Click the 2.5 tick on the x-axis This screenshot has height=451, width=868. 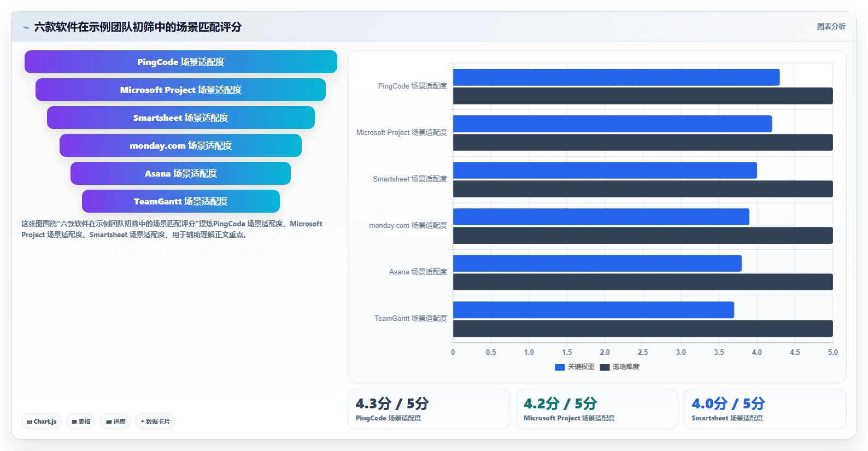pos(643,353)
